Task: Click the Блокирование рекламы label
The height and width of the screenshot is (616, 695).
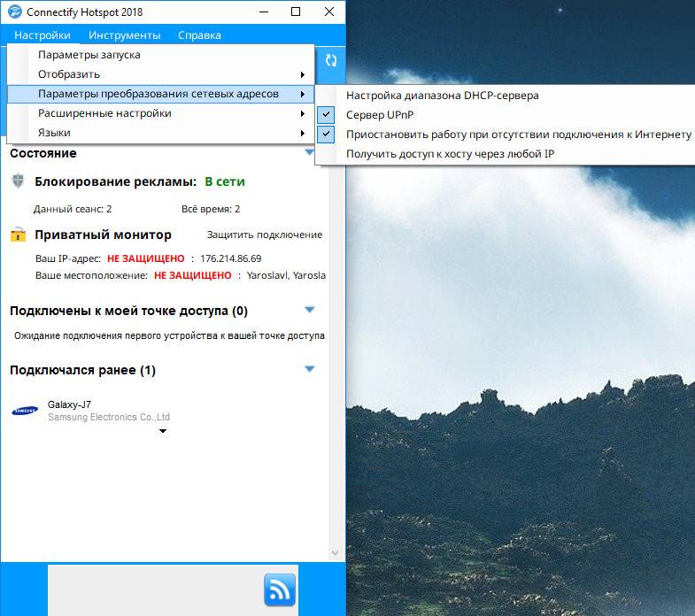Action: pyautogui.click(x=115, y=181)
